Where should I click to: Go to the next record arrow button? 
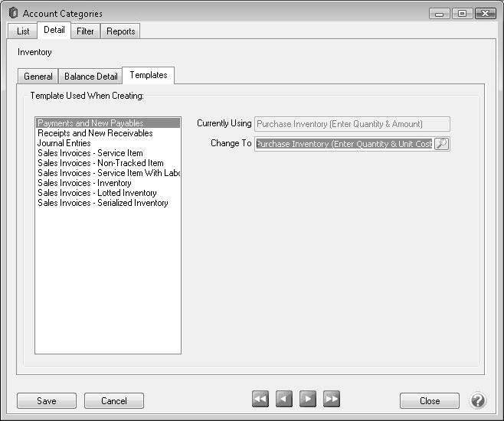(308, 400)
